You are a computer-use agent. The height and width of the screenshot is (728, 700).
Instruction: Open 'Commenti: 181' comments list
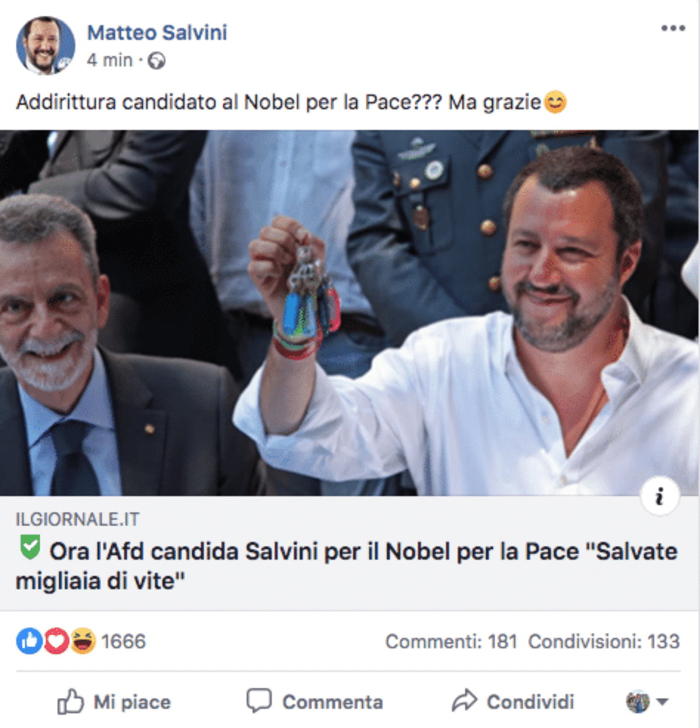(451, 642)
